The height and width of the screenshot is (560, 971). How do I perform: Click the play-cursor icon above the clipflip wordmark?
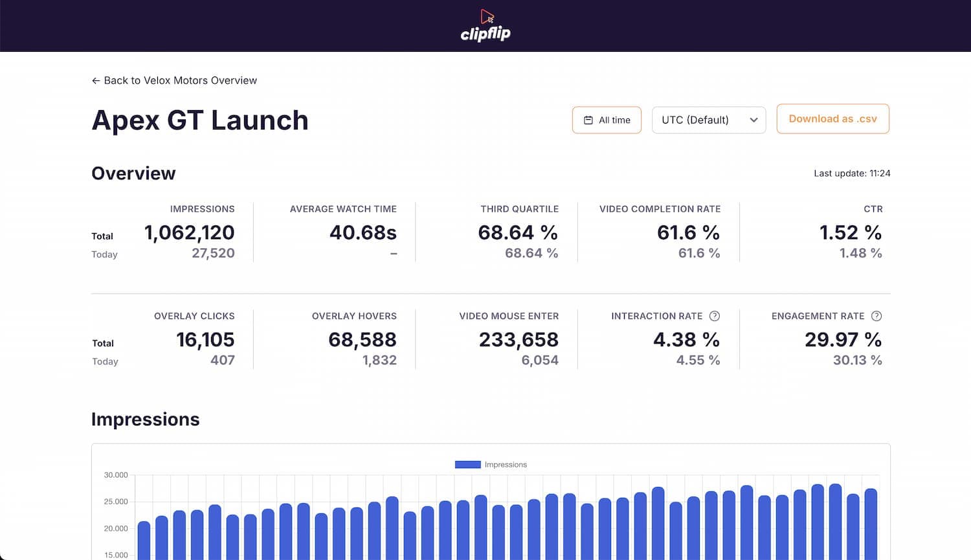(x=487, y=16)
